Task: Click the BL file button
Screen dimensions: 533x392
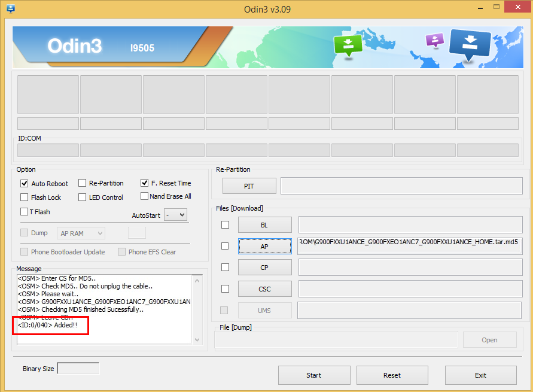Action: click(264, 225)
